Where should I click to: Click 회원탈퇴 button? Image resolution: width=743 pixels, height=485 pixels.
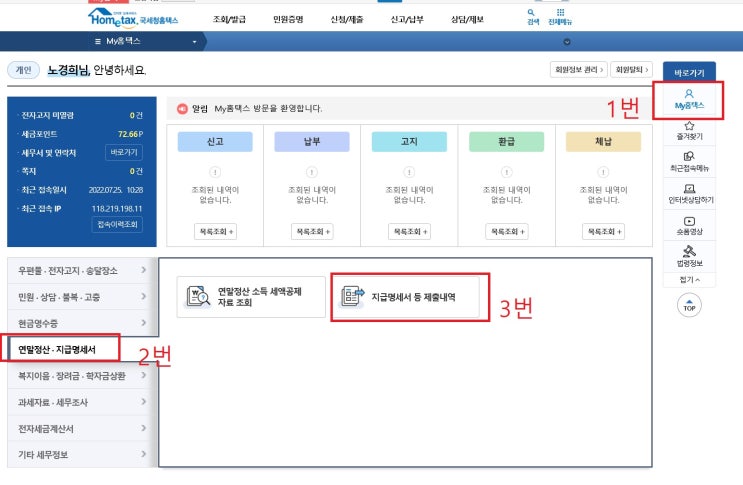coord(632,70)
